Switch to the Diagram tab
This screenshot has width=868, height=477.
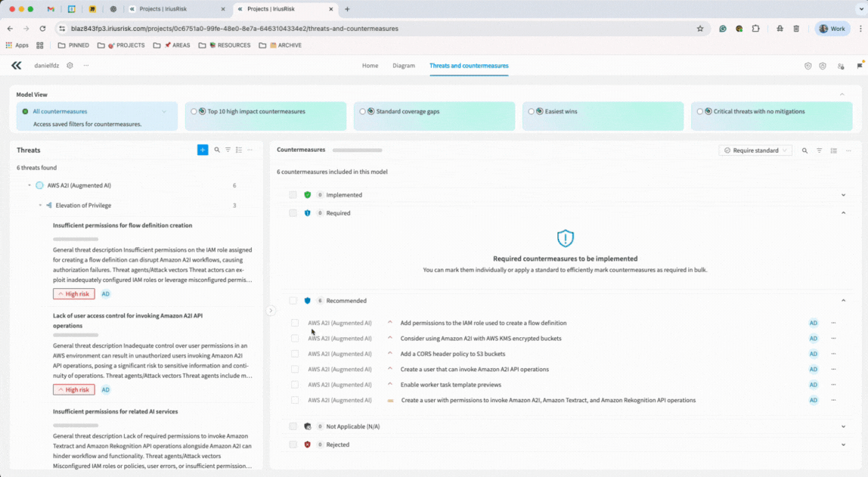coord(404,65)
